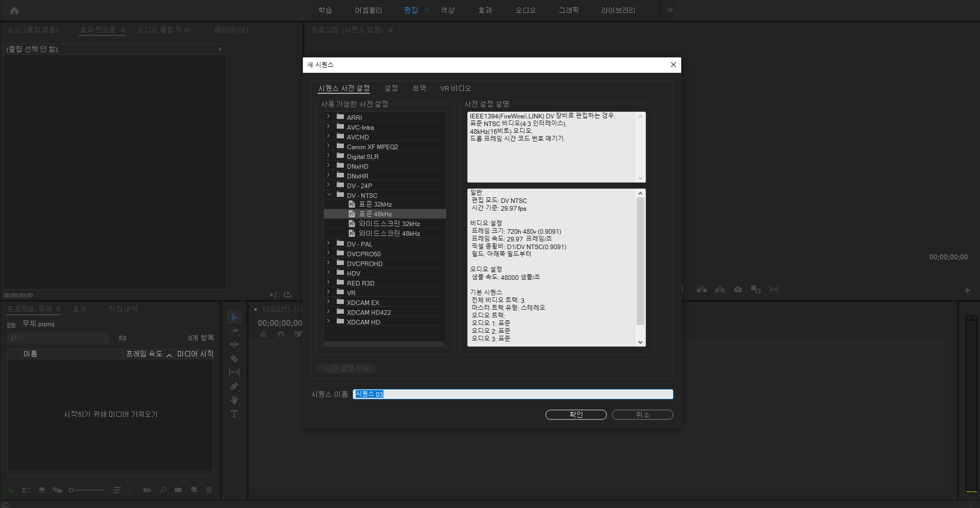Expand the ARRI preset folder

pyautogui.click(x=328, y=117)
